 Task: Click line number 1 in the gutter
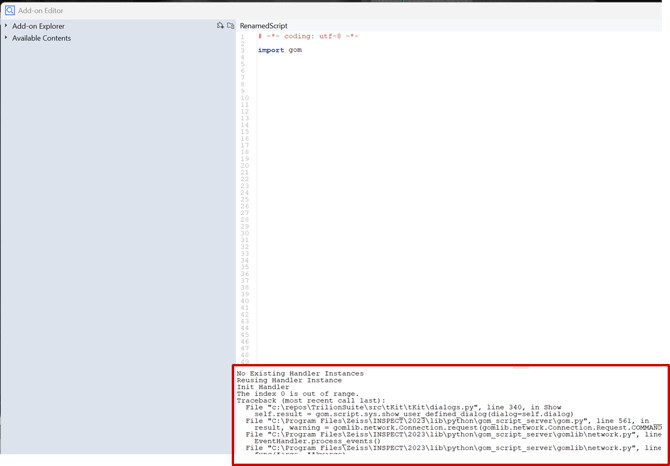pos(242,37)
